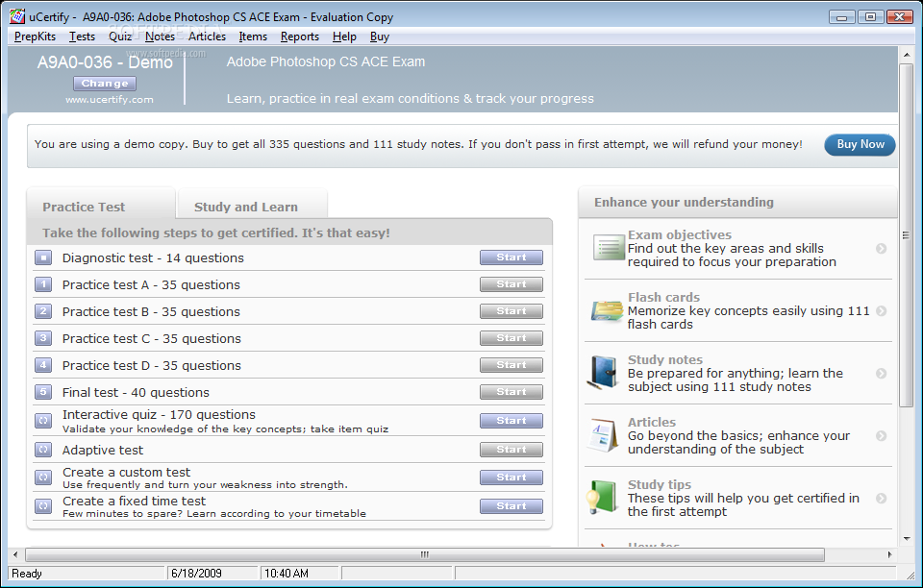Click the vertical scrollbar up arrow
Image resolution: width=923 pixels, height=588 pixels.
click(x=906, y=55)
